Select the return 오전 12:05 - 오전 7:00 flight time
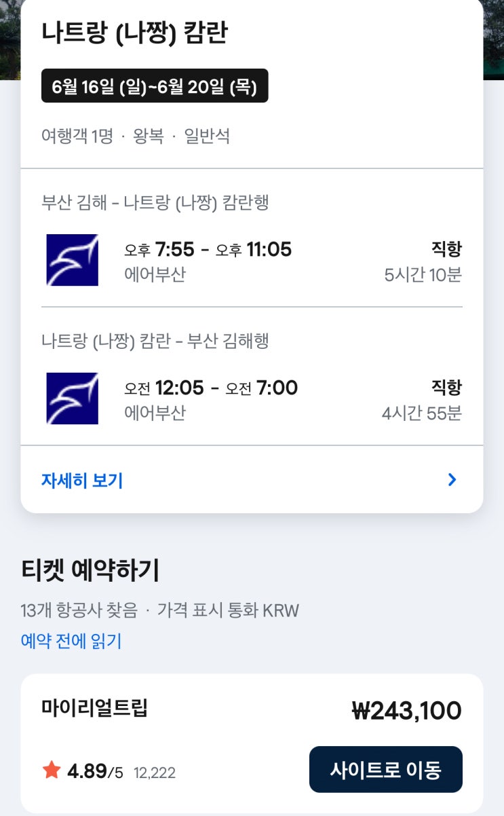The image size is (504, 816). click(210, 388)
